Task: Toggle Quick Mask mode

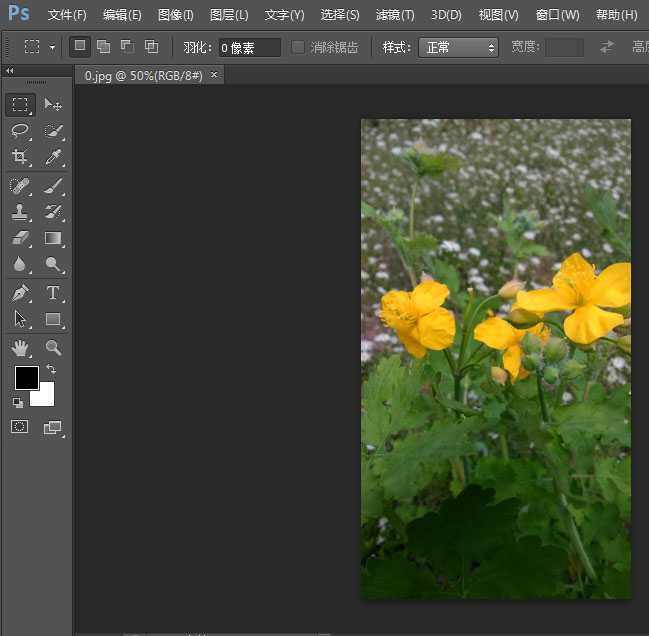Action: (20, 427)
